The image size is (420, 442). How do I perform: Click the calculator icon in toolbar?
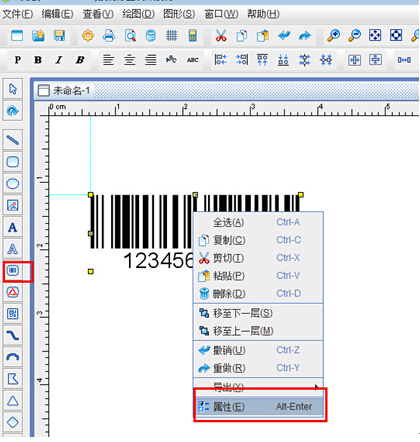coord(193,35)
